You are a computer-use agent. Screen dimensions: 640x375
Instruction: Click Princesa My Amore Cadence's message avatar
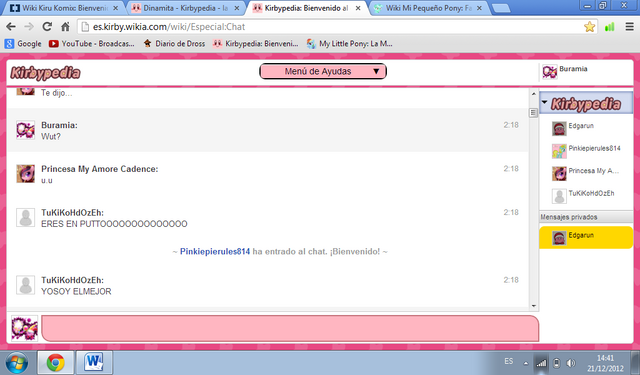coord(25,174)
